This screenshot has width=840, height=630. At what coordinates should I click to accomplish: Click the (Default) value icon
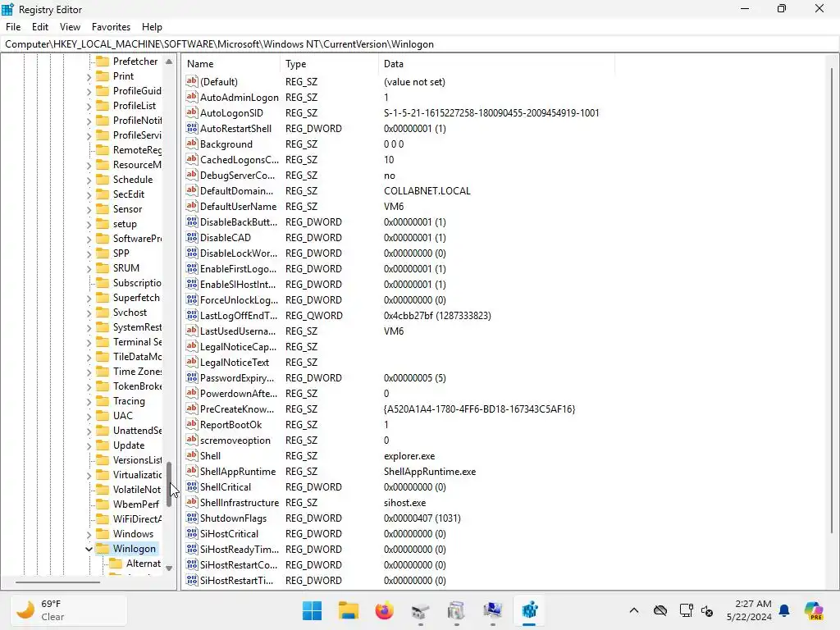tap(192, 81)
